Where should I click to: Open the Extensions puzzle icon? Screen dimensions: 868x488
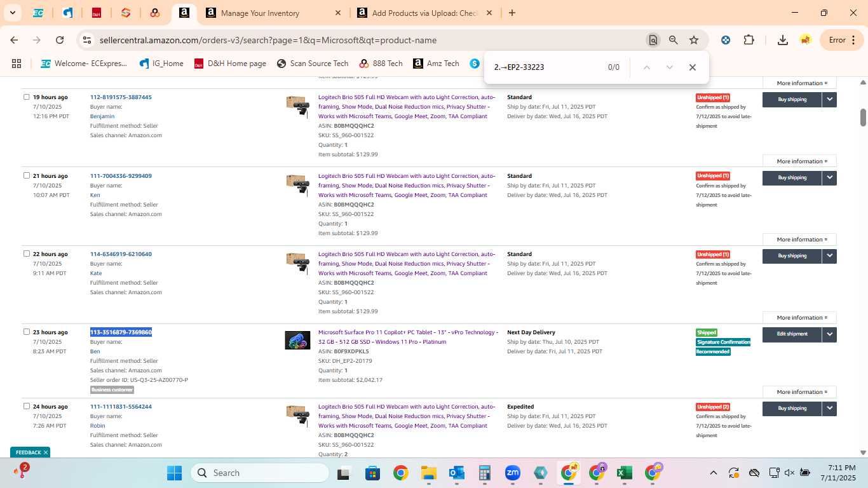(x=749, y=40)
